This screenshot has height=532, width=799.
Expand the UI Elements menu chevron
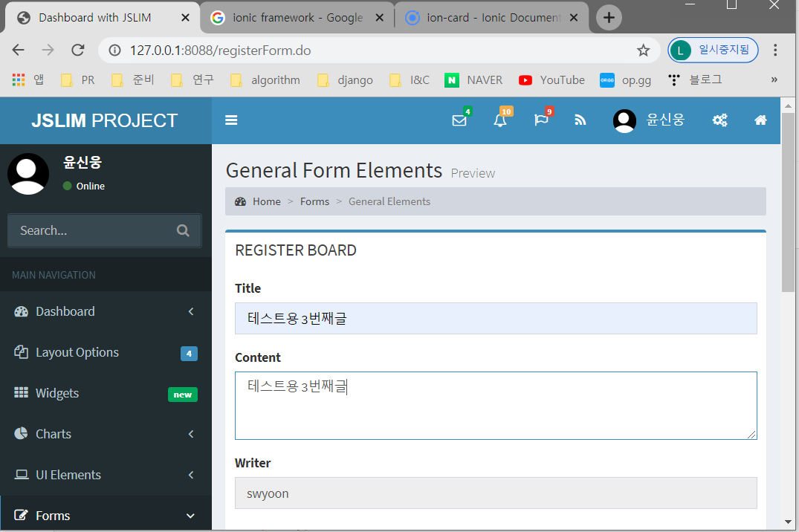191,475
